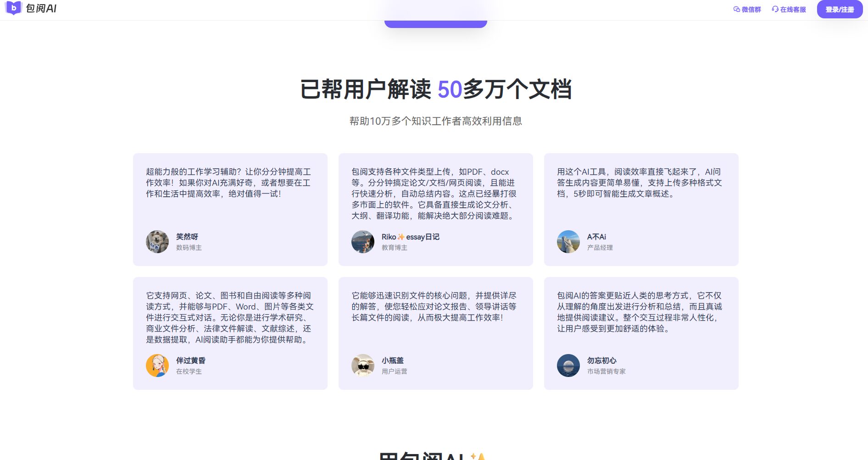Screen dimensions: 868x460
Task: Click 勿忘初心's round avatar
Action: click(x=568, y=366)
